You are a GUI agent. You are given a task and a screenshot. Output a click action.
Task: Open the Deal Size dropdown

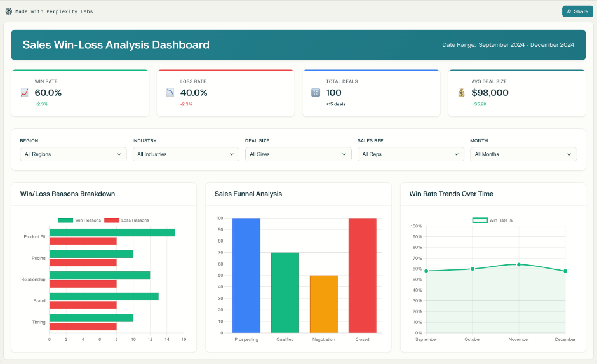click(298, 154)
